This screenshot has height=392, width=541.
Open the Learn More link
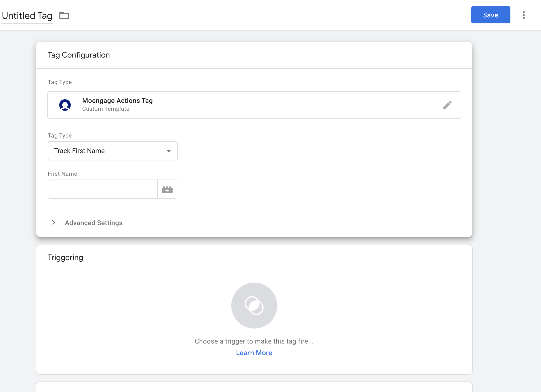pos(254,353)
